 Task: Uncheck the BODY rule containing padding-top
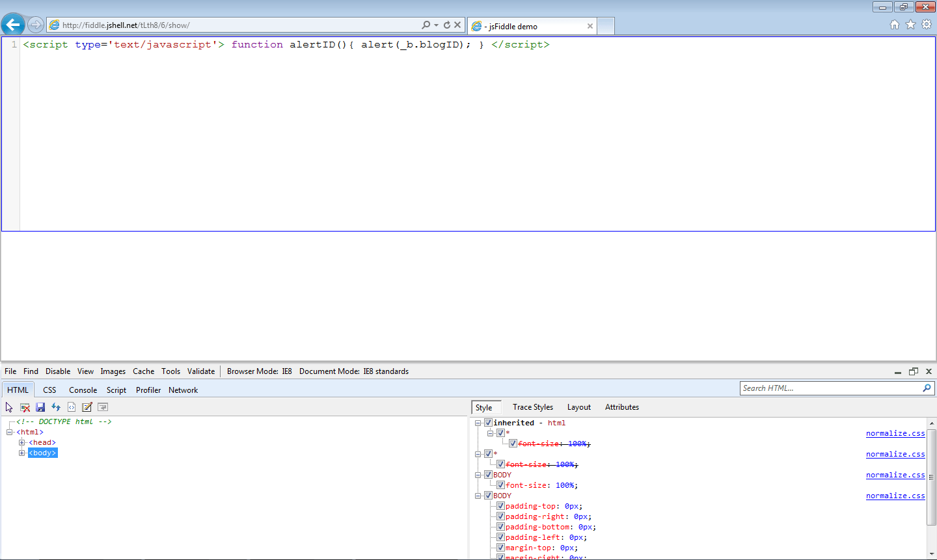[488, 496]
